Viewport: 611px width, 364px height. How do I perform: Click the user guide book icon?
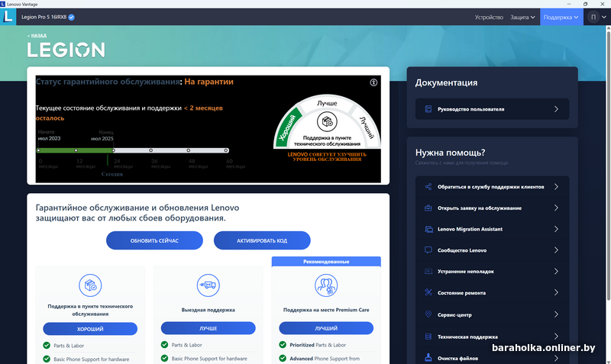(x=428, y=109)
